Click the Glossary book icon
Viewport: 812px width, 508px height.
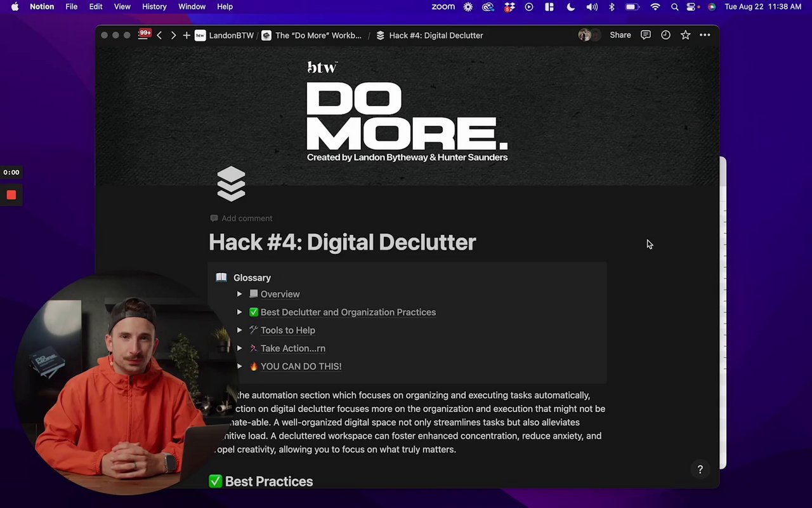(x=221, y=277)
